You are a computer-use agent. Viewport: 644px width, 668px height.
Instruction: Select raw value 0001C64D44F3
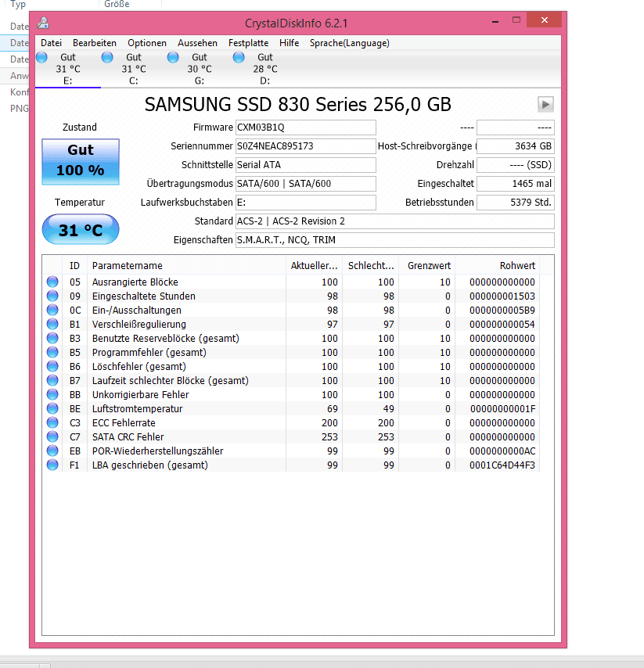502,465
